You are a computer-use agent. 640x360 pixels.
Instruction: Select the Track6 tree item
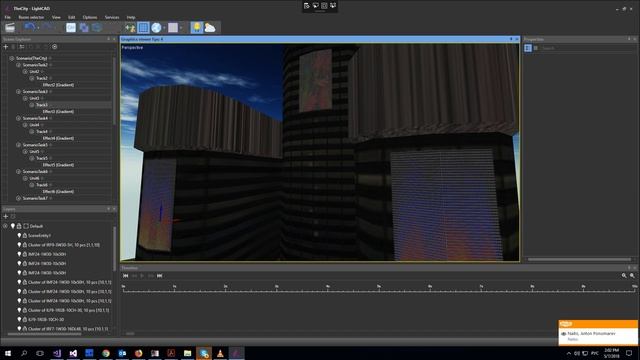point(42,185)
